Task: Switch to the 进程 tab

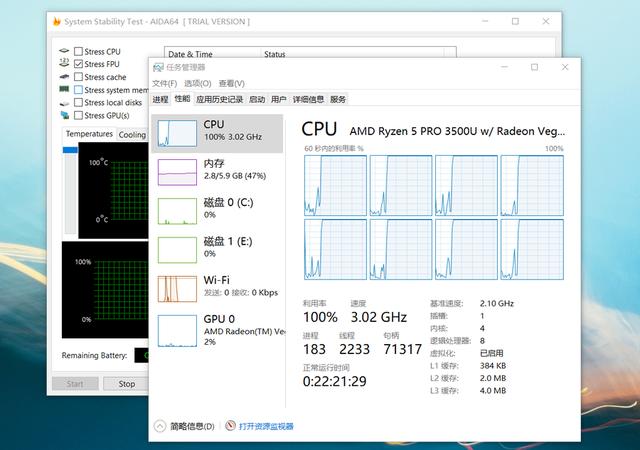Action: 160,99
